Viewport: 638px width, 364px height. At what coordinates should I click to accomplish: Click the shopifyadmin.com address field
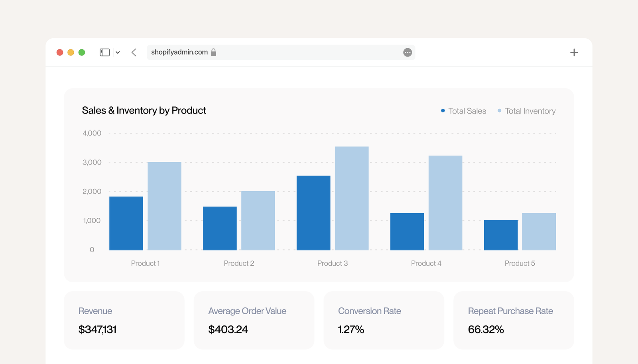coord(281,52)
